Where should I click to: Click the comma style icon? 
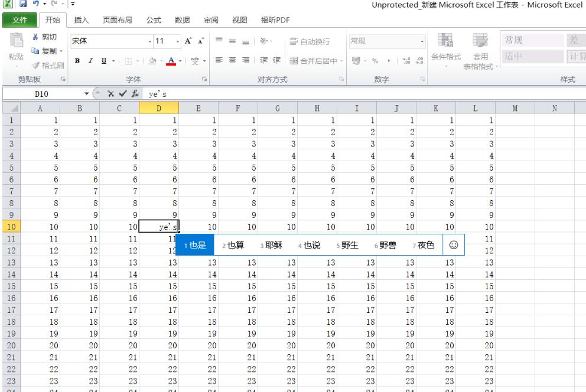pyautogui.click(x=389, y=61)
